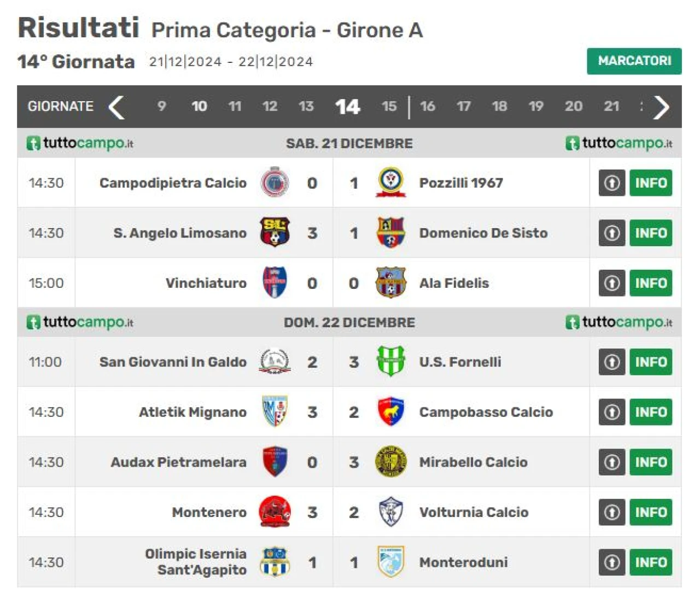This screenshot has width=700, height=598.
Task: Go to previous giornate with left chevron
Action: [116, 107]
